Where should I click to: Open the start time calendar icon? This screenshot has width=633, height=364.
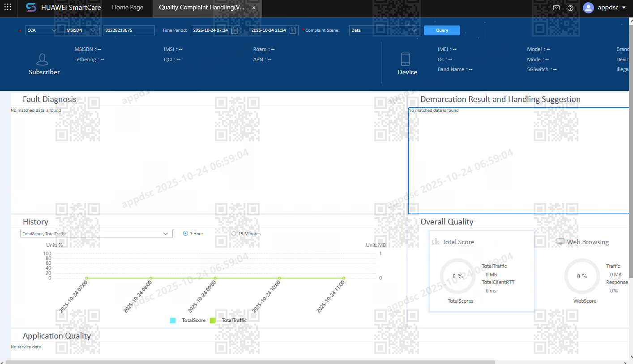[235, 30]
